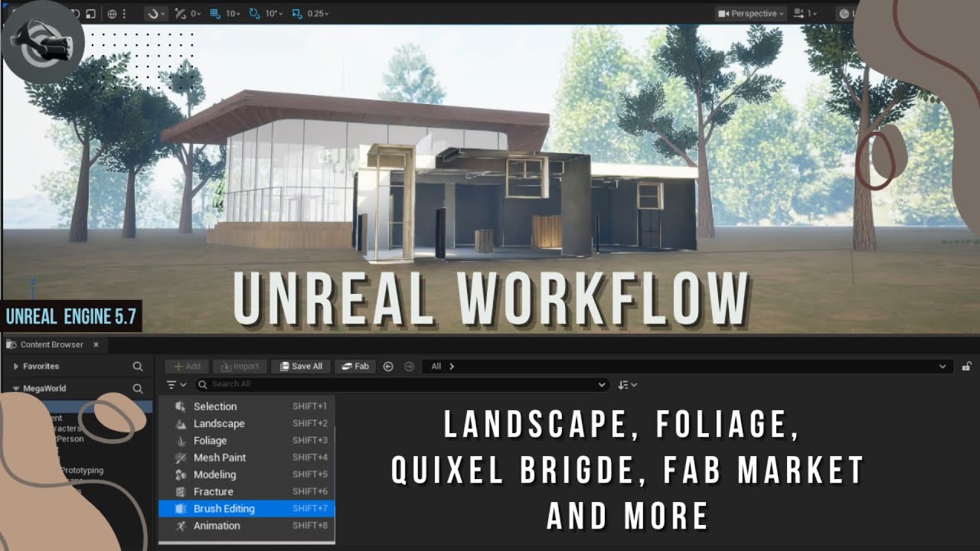Image resolution: width=980 pixels, height=551 pixels.
Task: Select the Fracture mode menu item
Action: pyautogui.click(x=247, y=491)
